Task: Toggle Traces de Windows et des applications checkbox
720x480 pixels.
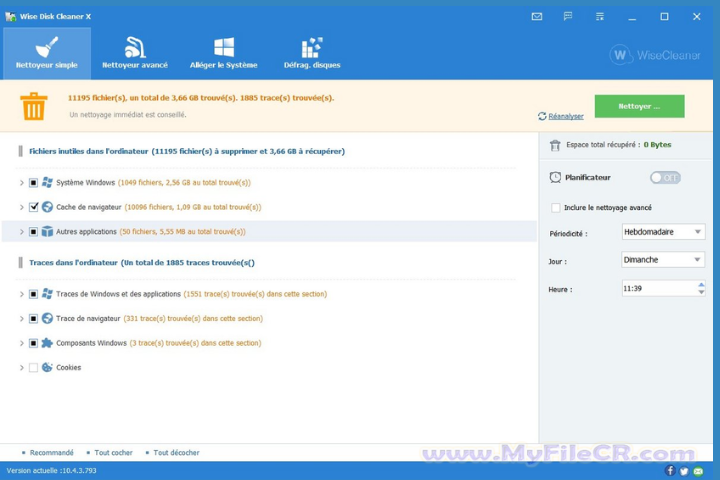Action: pos(34,294)
